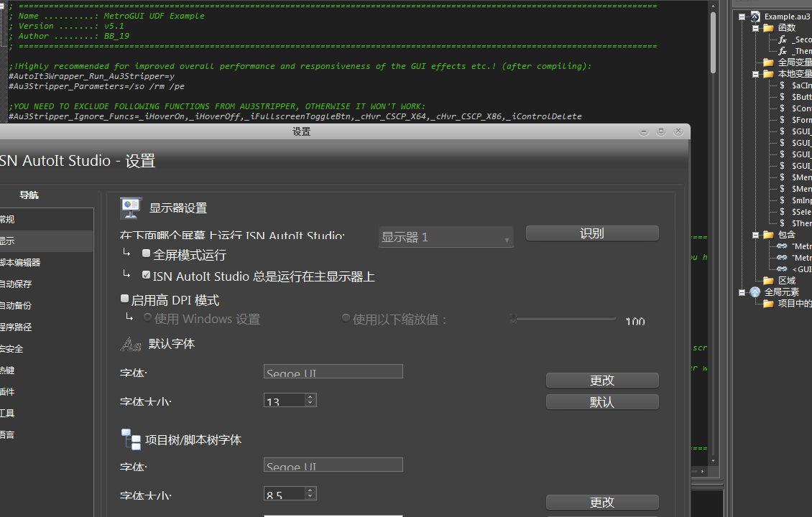
Task: Click the Example.au3 script file icon
Action: [755, 17]
